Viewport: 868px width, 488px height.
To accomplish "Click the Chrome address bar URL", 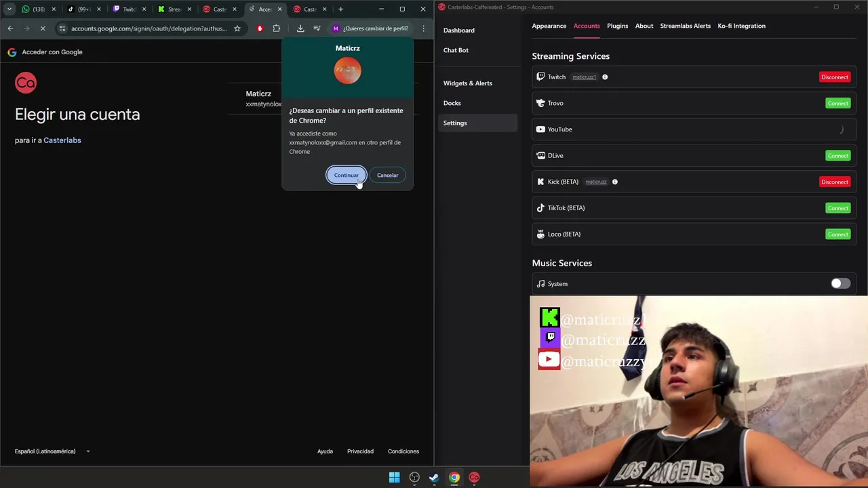I will (149, 28).
